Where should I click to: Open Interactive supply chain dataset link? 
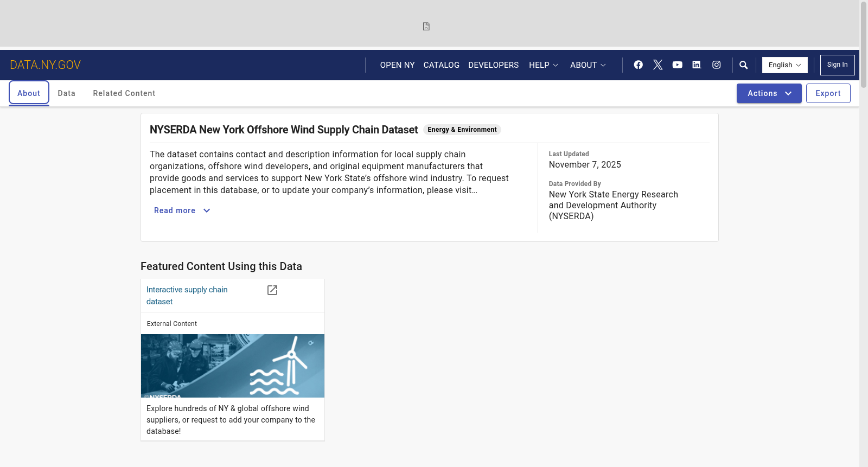click(x=187, y=296)
